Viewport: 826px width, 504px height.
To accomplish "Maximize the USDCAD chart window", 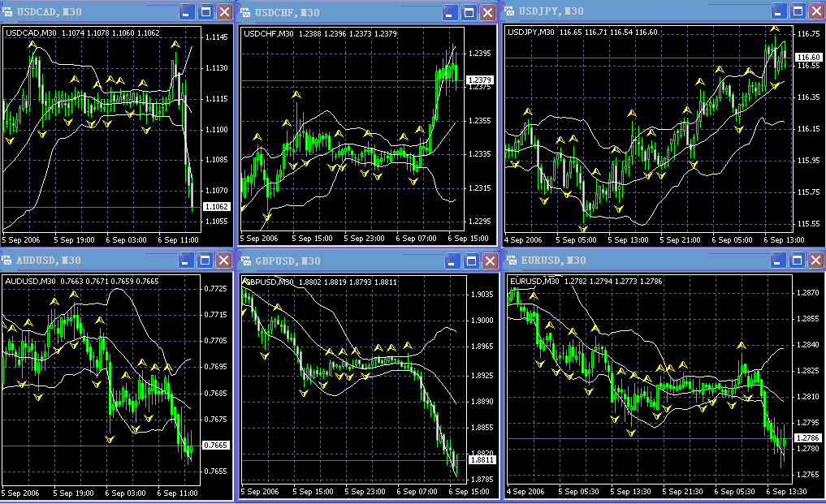I will pos(205,11).
